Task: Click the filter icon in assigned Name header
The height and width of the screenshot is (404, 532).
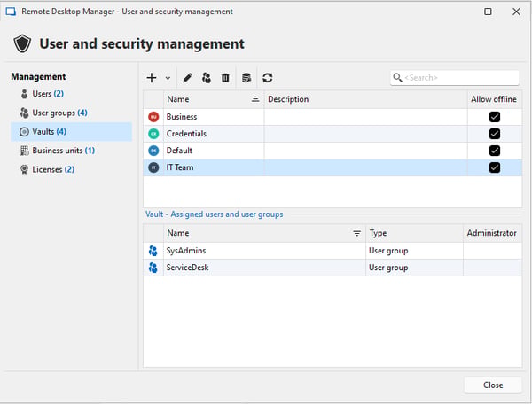Action: (357, 234)
